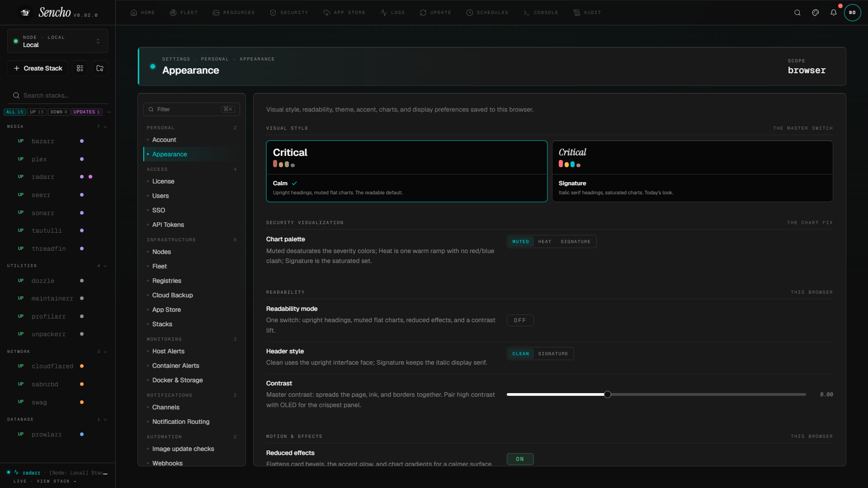
Task: Filter stacks by UPDATES 1
Action: click(87, 112)
